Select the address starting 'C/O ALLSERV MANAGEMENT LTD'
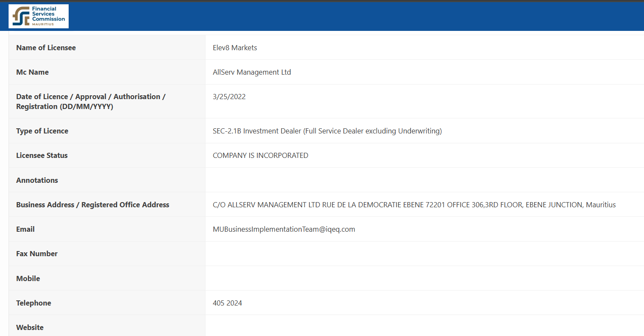Screen dimensions: 644x336 coord(414,205)
